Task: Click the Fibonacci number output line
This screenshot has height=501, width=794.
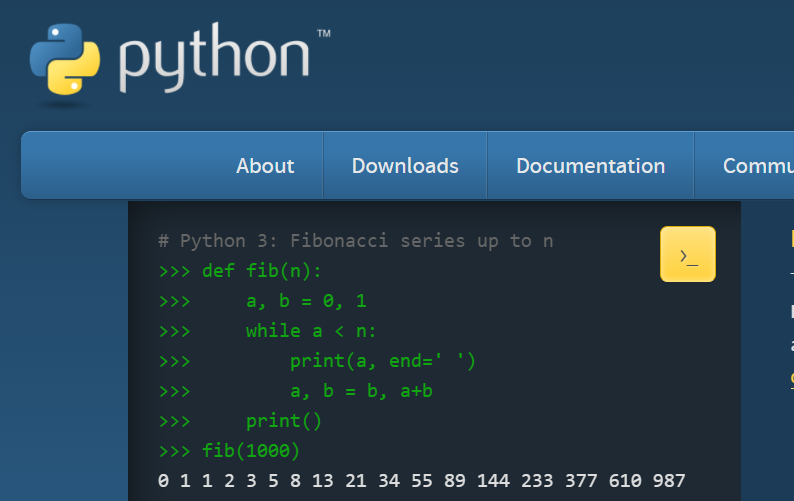Action: tap(421, 481)
